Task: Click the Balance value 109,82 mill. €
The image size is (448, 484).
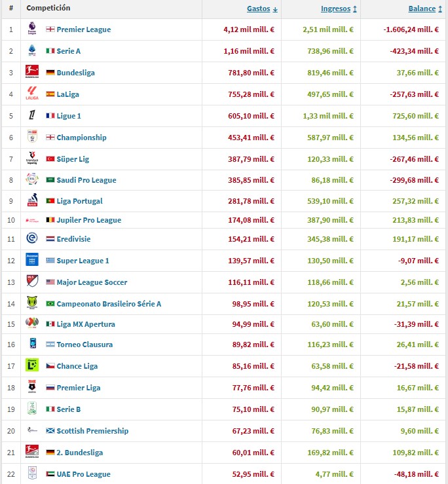Action: pos(416,453)
